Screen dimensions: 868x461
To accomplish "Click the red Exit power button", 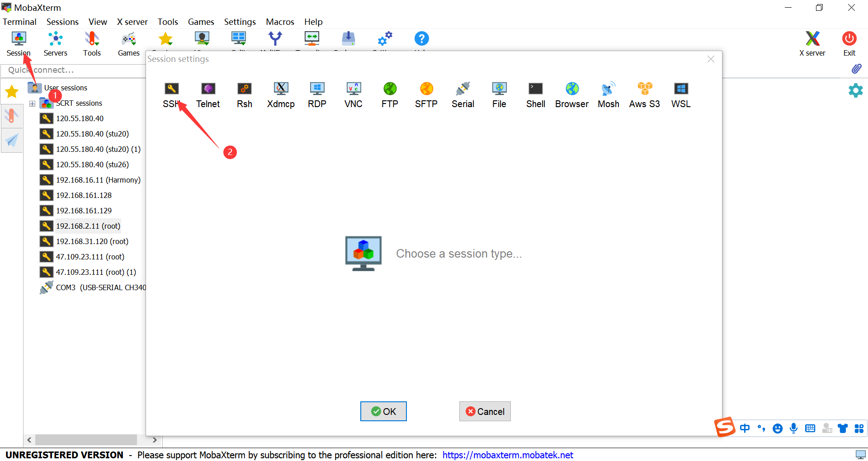I will (849, 44).
